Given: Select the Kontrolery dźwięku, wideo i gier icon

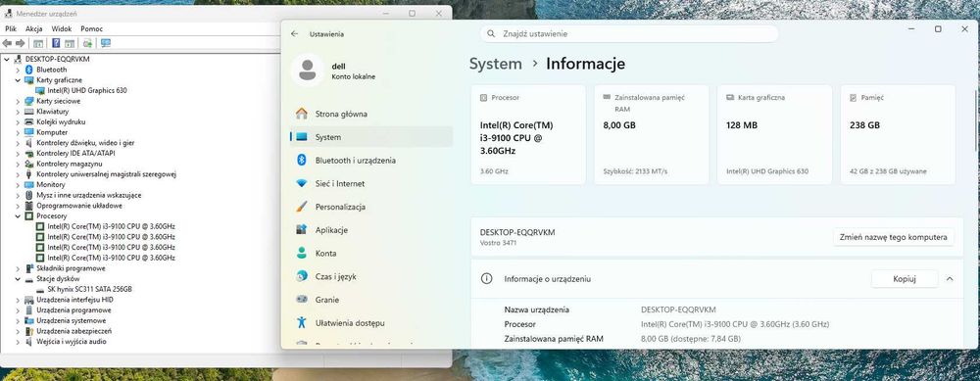Looking at the screenshot, I should (28, 142).
